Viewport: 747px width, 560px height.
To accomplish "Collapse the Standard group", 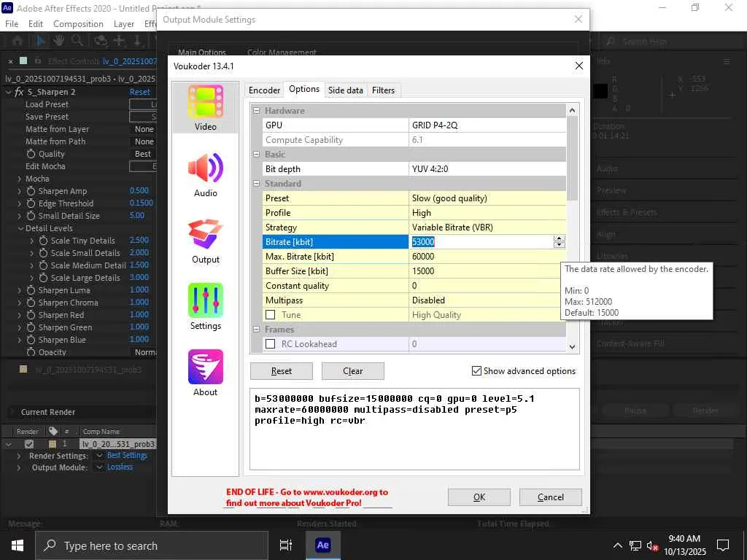I will coord(256,183).
